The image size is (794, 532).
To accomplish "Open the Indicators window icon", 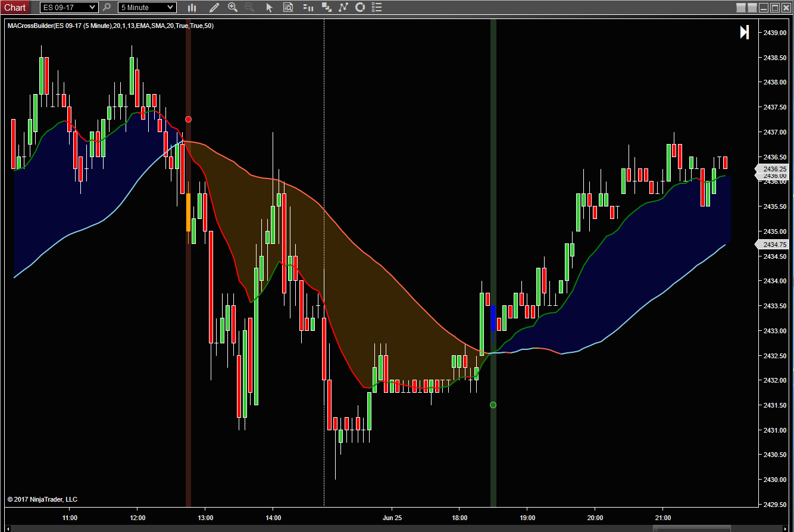I will click(343, 8).
